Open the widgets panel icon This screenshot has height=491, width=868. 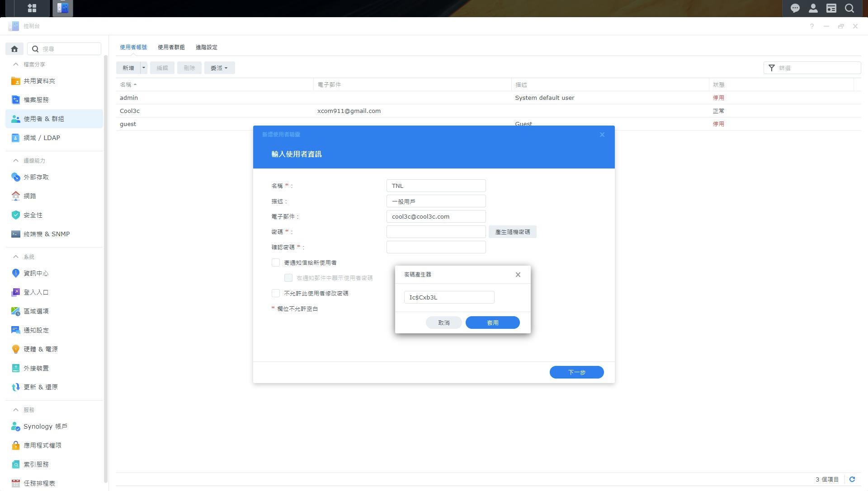point(831,8)
